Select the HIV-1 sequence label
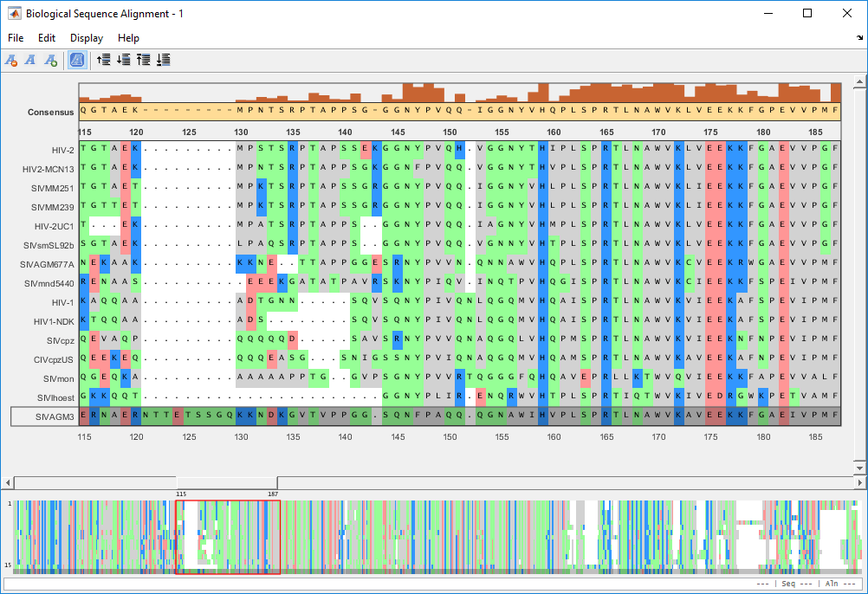This screenshot has height=594, width=868. tap(62, 302)
